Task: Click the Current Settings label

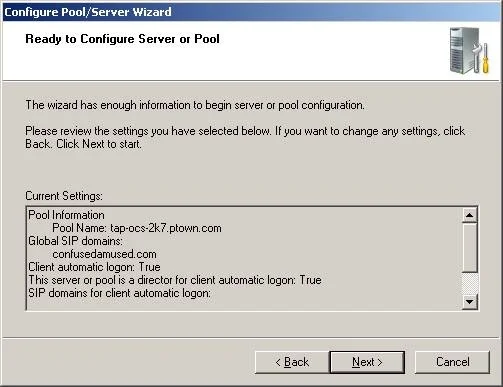Action: coord(64,196)
